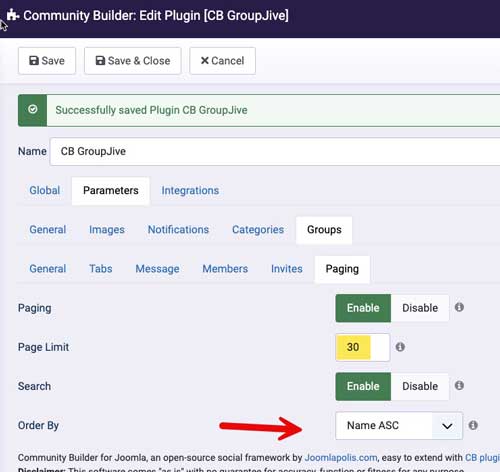Click the Save button with floppy icon

(47, 61)
